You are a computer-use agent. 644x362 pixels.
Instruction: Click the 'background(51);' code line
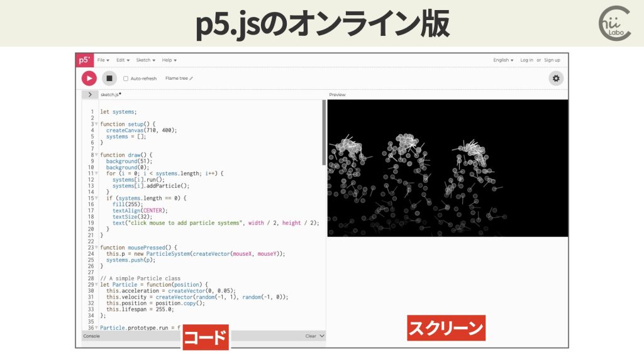pyautogui.click(x=129, y=161)
